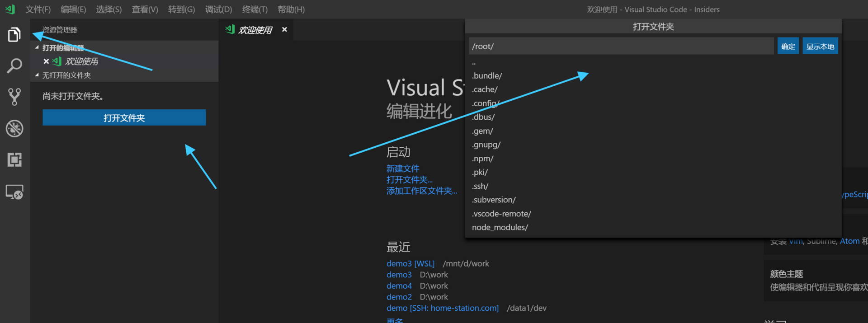The height and width of the screenshot is (323, 868).
Task: Confirm folder with the 确定 button
Action: (x=788, y=46)
